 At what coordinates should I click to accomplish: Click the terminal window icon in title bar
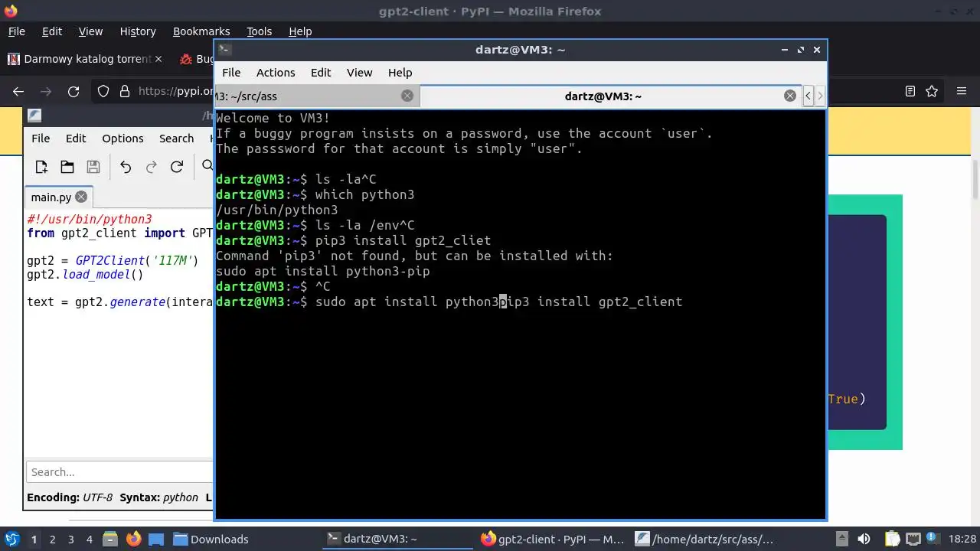(224, 50)
